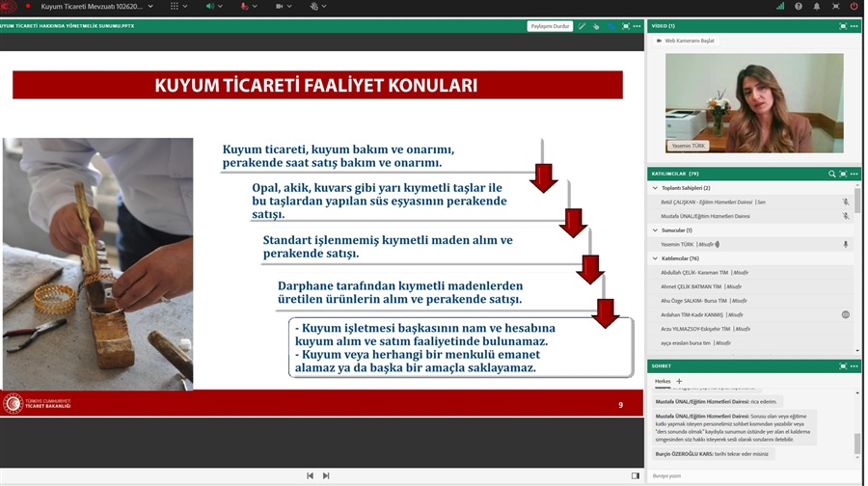Open the raise hand status dropdown arrow

(x=325, y=6)
